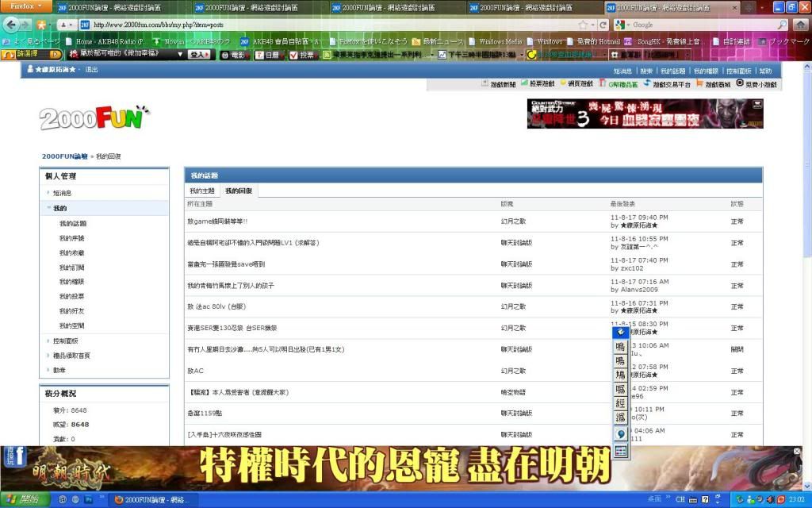Viewport: 812px width, 508px height.
Task: Click the Firefox back navigation arrow
Action: coord(10,25)
